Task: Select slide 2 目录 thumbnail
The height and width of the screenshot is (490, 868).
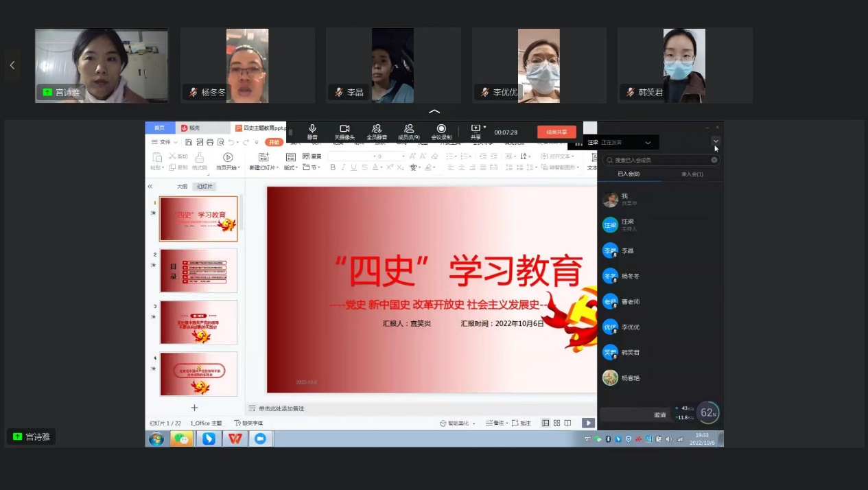Action: point(198,270)
